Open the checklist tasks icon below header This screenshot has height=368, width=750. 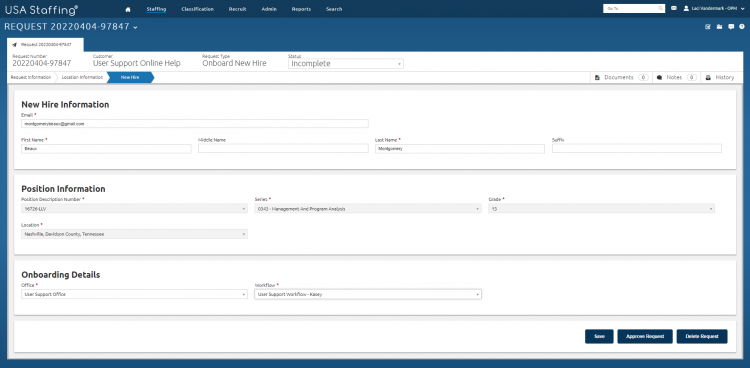708,27
